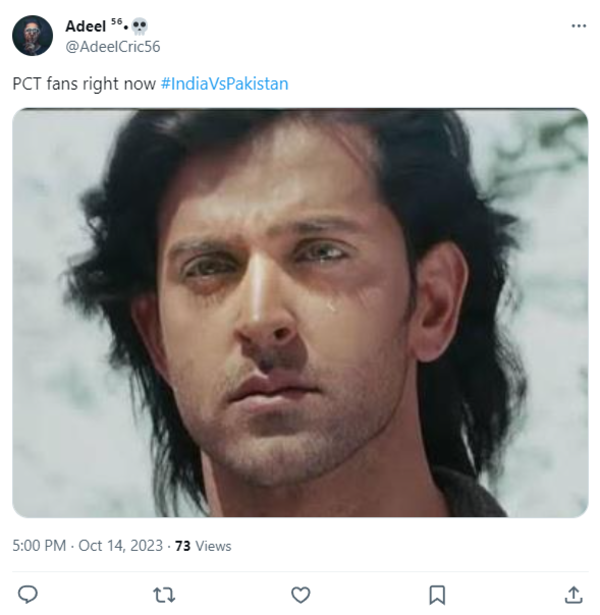Click the man's ear in the photo
This screenshot has height=615, width=600.
click(441, 298)
